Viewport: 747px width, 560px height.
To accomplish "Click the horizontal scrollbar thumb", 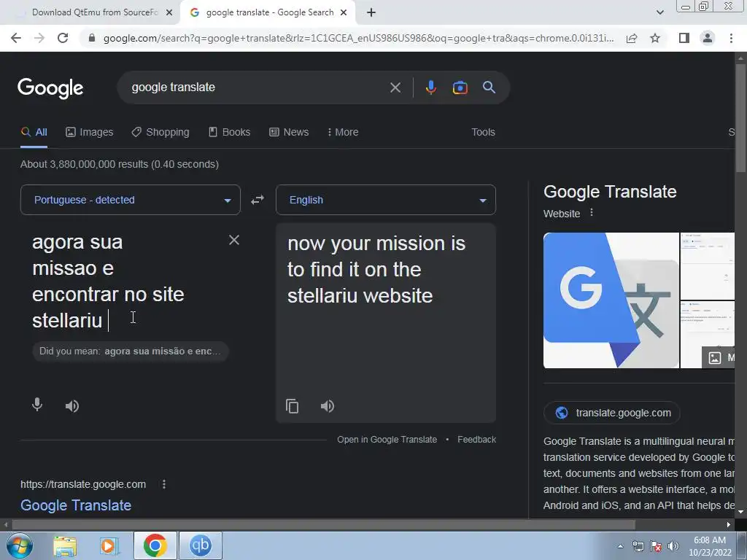I will (323, 525).
